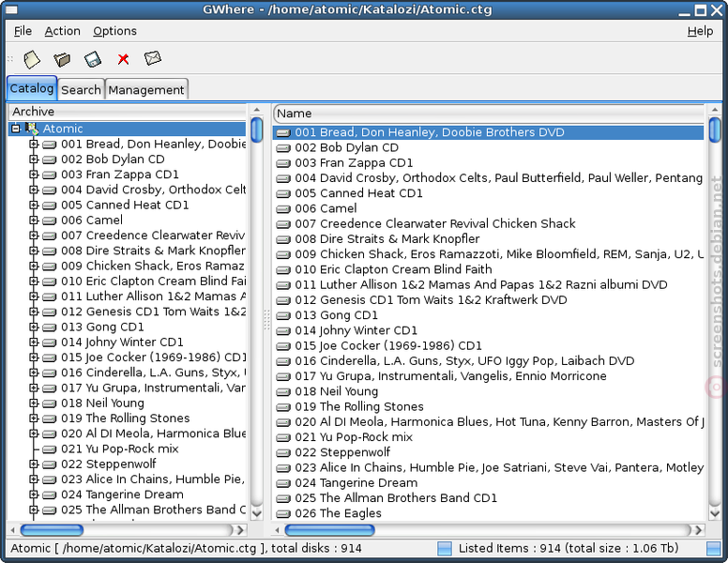
Task: Click disk icon beside 021 Yu Pop-Rock mix in tree
Action: [49, 449]
